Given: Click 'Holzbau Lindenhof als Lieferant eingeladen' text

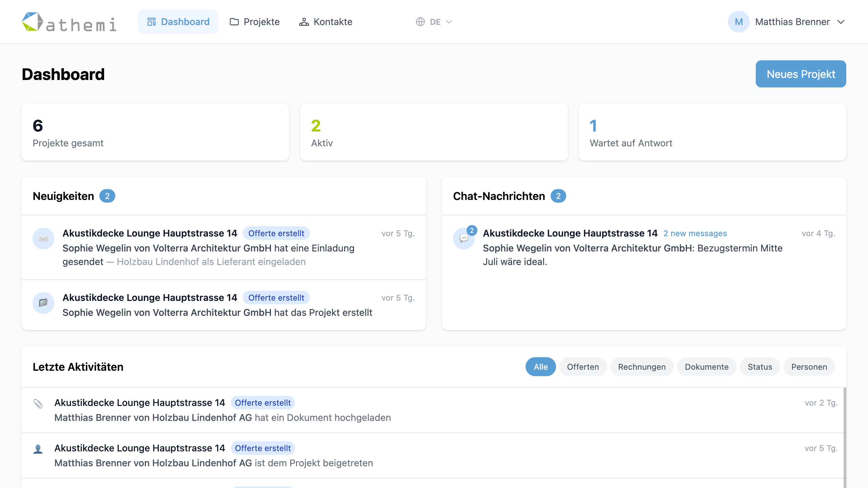Looking at the screenshot, I should pos(211,262).
